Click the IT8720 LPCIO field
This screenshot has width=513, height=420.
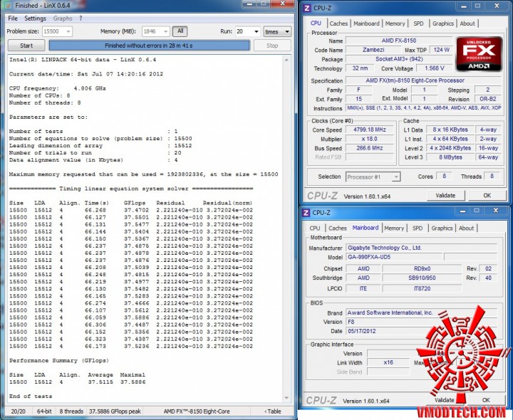click(x=422, y=288)
